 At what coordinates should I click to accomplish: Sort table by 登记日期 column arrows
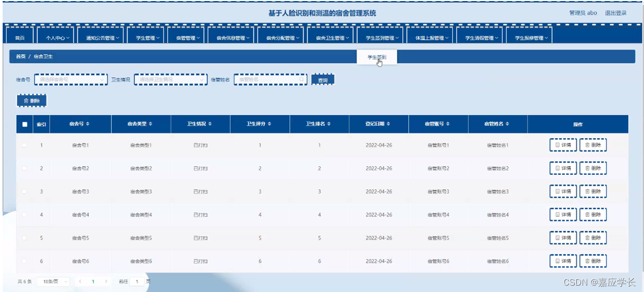pyautogui.click(x=388, y=124)
